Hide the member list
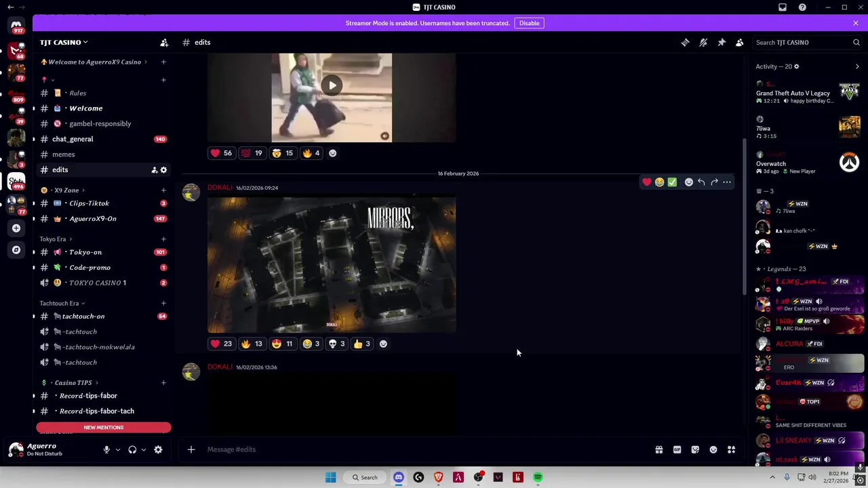The height and width of the screenshot is (488, 868). (740, 42)
